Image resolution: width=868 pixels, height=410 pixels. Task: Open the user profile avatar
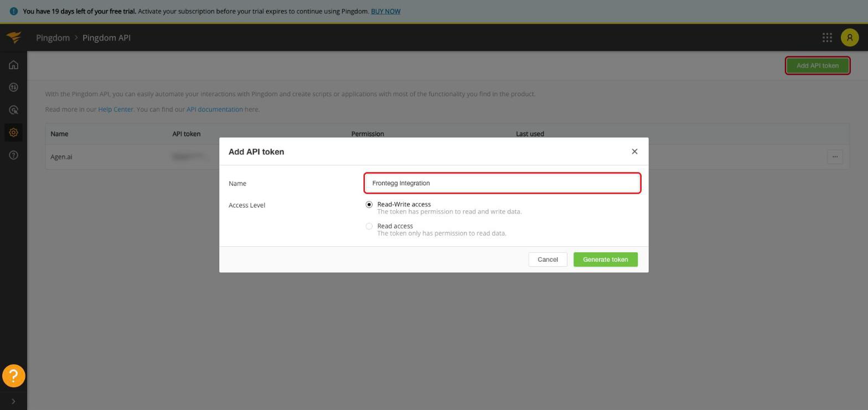[x=850, y=38]
